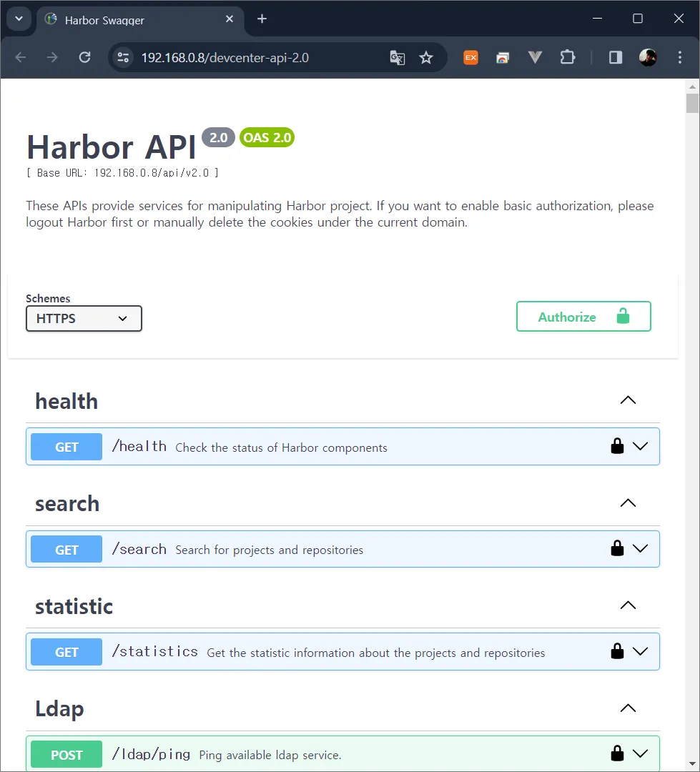Click the health section heading

[66, 401]
